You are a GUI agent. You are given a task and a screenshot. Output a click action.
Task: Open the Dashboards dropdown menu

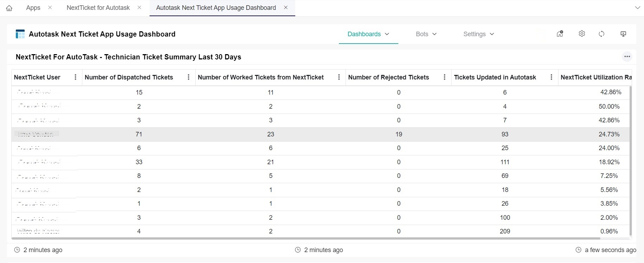368,34
